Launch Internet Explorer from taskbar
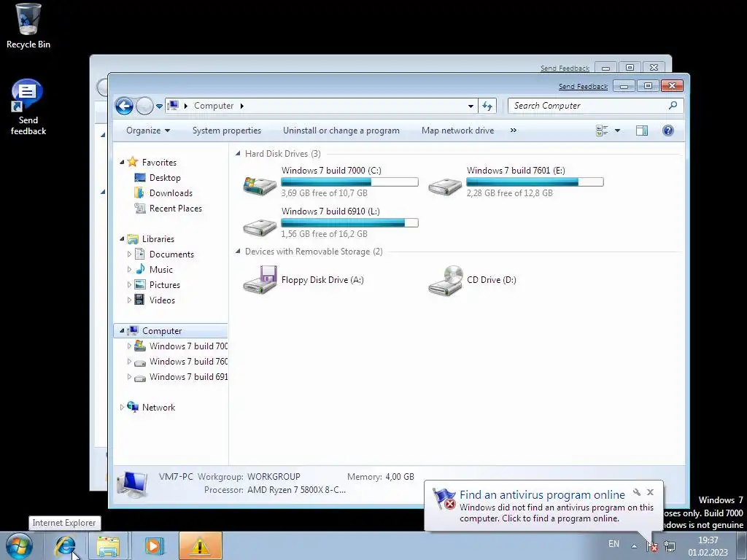The image size is (747, 560). coord(65,545)
